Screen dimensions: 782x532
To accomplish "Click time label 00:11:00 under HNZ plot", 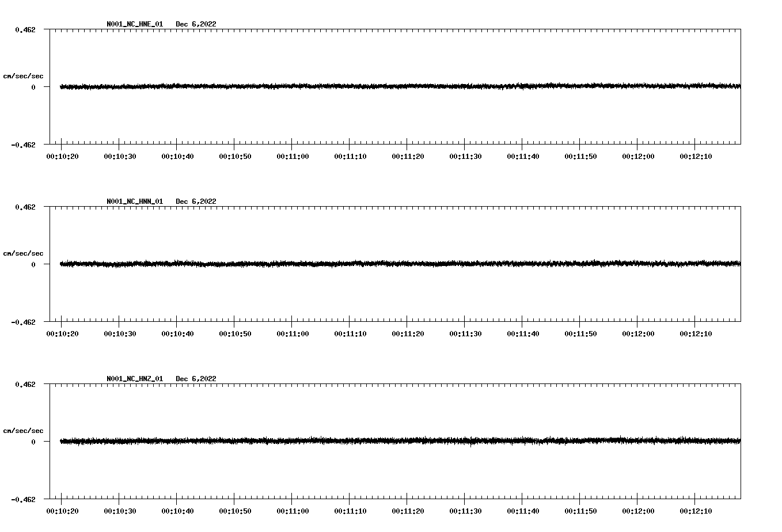I will [x=293, y=511].
